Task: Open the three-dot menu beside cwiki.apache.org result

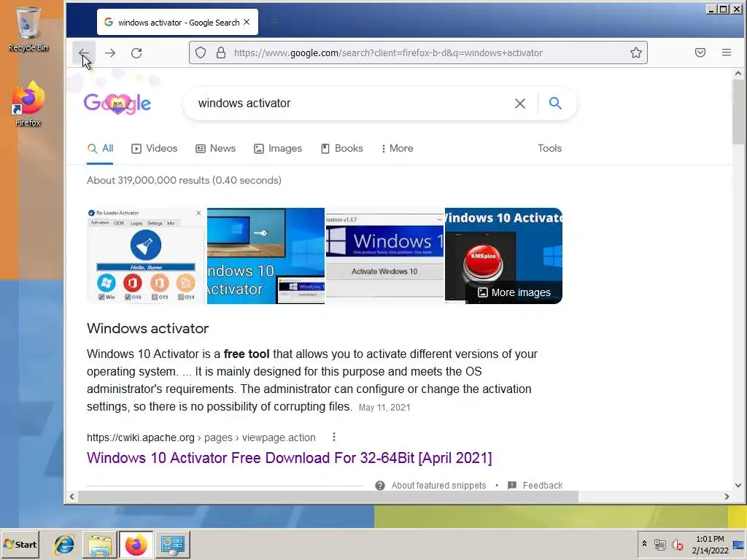Action: pyautogui.click(x=334, y=437)
